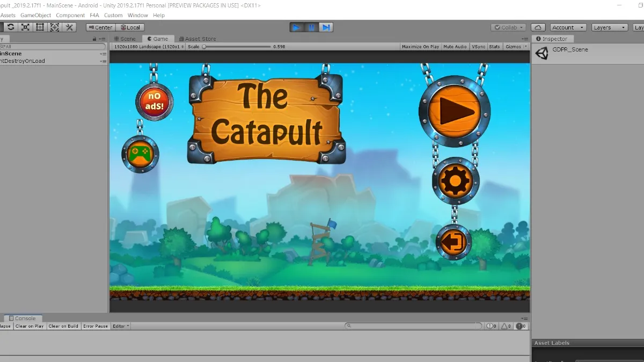
Task: Toggle Clear on Play in Console
Action: coord(30,326)
